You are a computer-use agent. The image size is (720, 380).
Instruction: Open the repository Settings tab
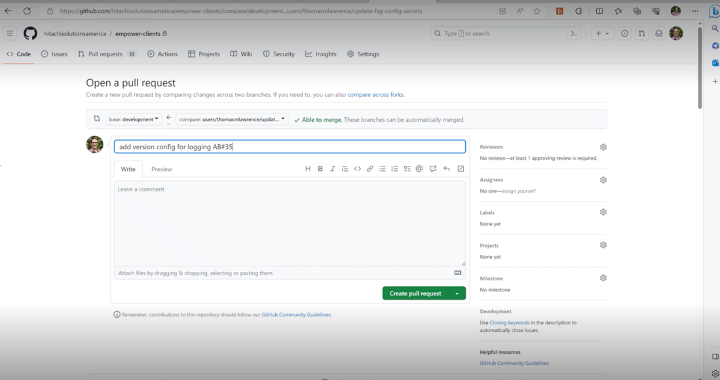coord(363,54)
